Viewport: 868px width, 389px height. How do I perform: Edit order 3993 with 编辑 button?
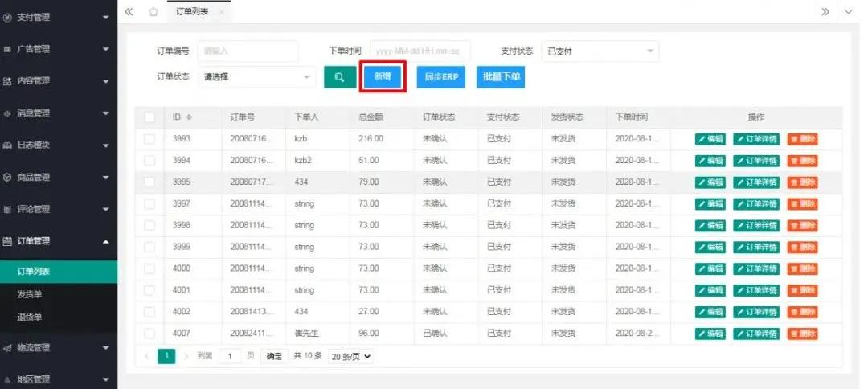710,139
